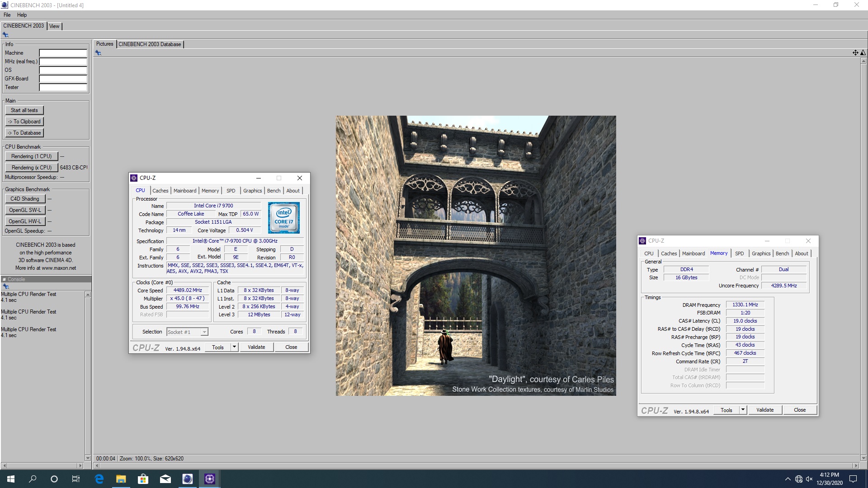868x488 pixels.
Task: Open Memory tab in CPU-Z CPU window
Action: [x=210, y=191]
